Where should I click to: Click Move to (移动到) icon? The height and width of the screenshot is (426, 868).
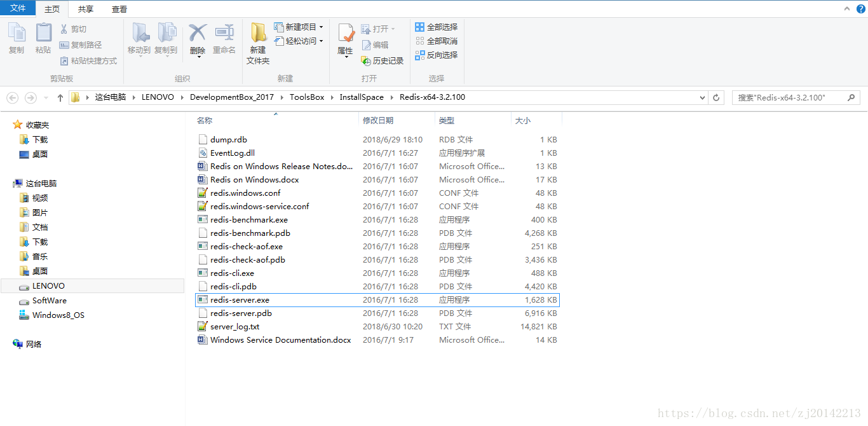click(x=139, y=38)
